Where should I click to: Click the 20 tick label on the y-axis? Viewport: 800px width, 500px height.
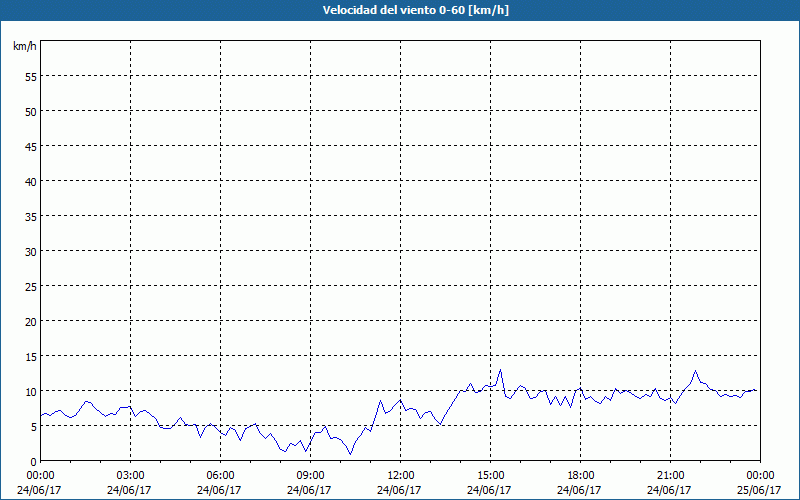(31, 321)
